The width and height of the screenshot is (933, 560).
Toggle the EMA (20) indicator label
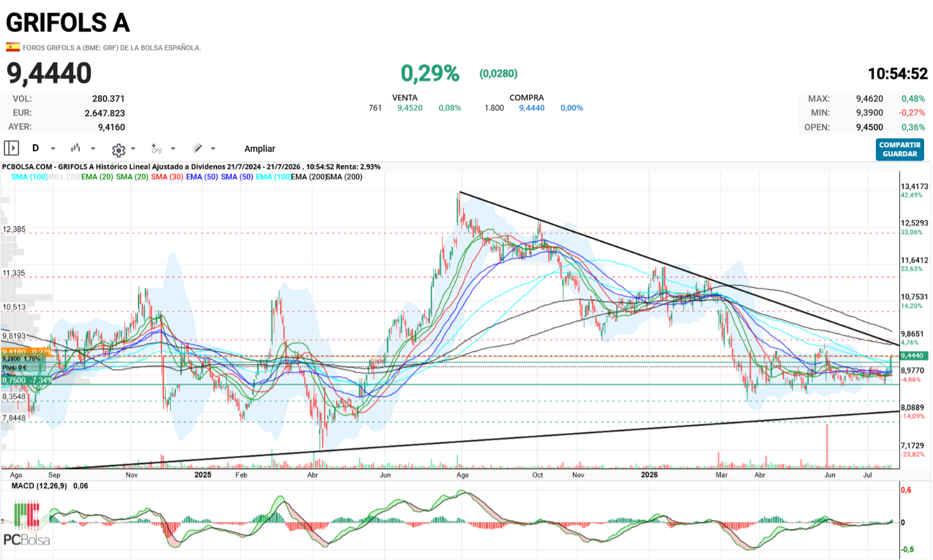coord(98,177)
